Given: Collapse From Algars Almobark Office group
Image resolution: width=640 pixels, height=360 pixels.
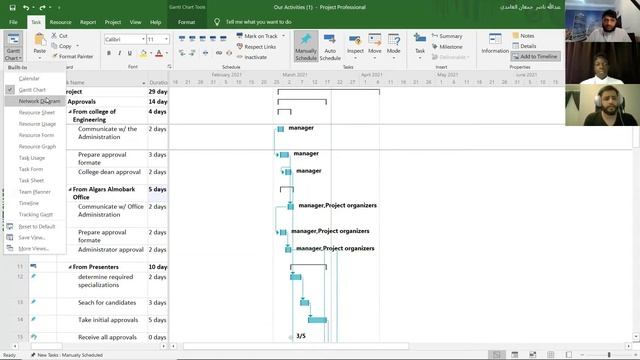Looking at the screenshot, I should [70, 189].
